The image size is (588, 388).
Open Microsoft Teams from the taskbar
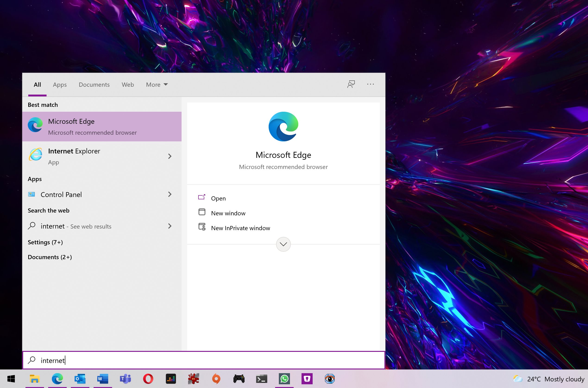click(125, 378)
